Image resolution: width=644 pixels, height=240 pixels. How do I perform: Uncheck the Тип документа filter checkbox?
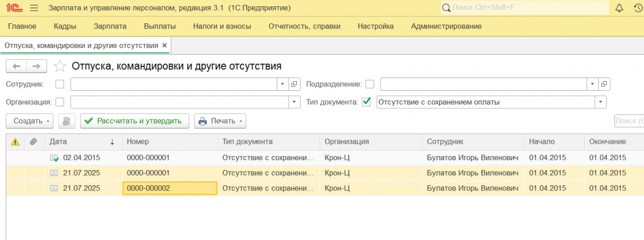tap(367, 101)
